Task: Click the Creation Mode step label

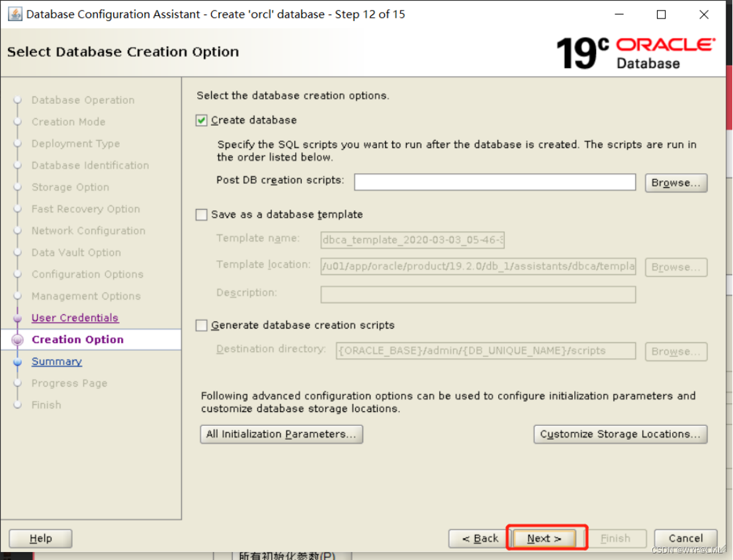Action: [69, 122]
